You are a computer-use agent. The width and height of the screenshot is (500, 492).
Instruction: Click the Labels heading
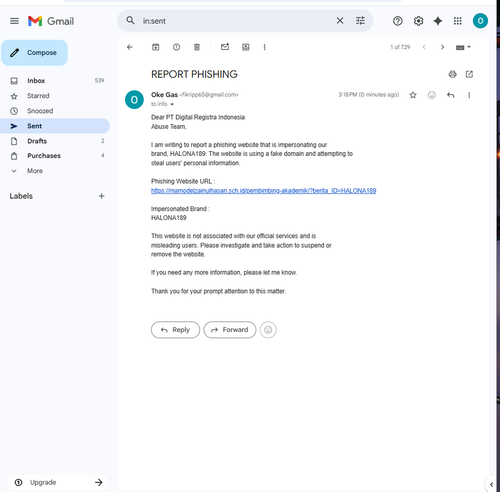(21, 196)
